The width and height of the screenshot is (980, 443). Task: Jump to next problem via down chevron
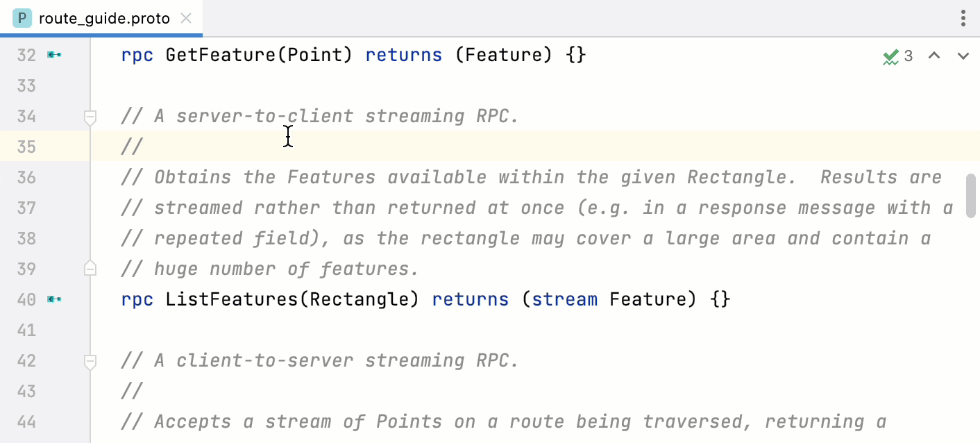(x=963, y=56)
